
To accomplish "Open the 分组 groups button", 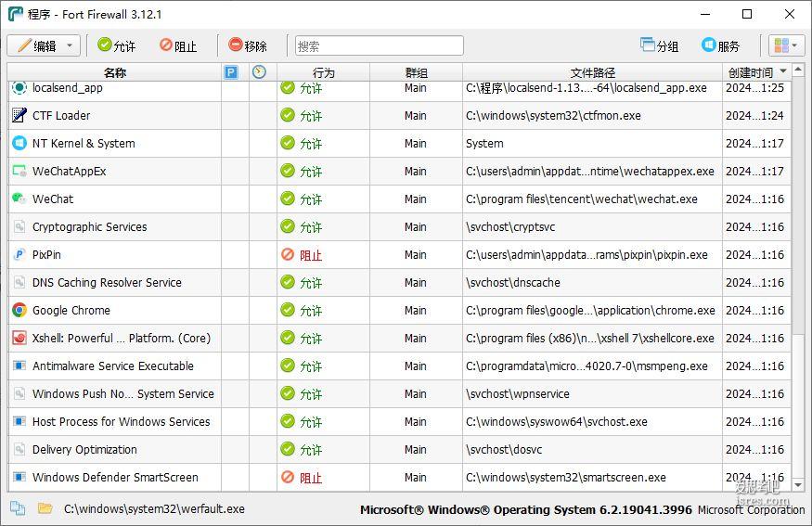I will click(x=660, y=46).
